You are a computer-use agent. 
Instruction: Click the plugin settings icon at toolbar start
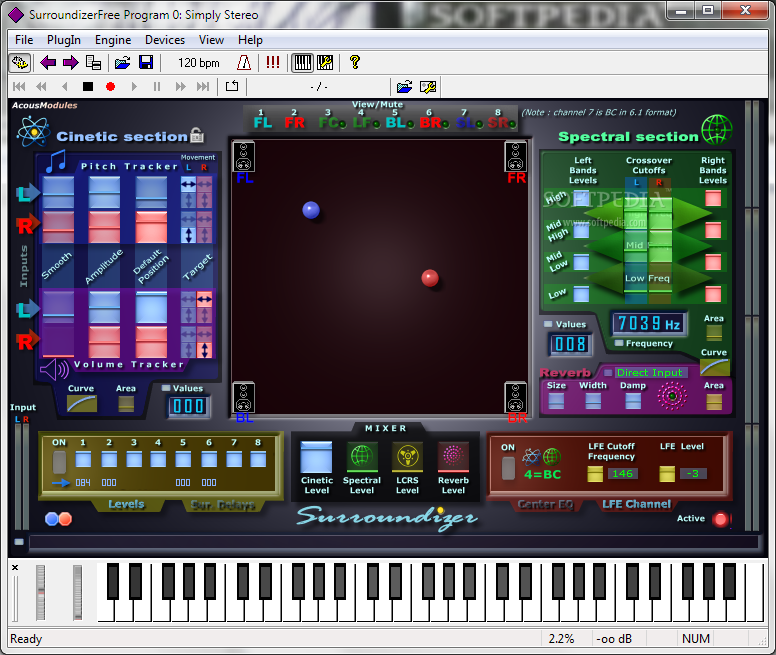(x=20, y=63)
